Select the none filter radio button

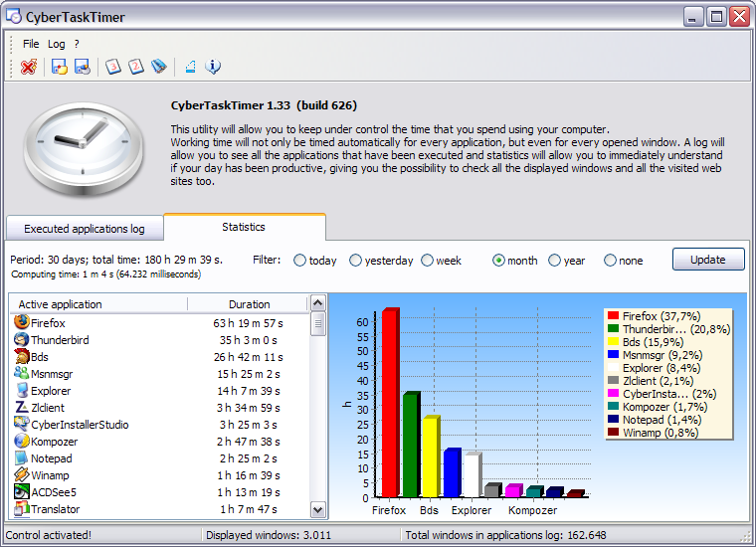[x=610, y=261]
